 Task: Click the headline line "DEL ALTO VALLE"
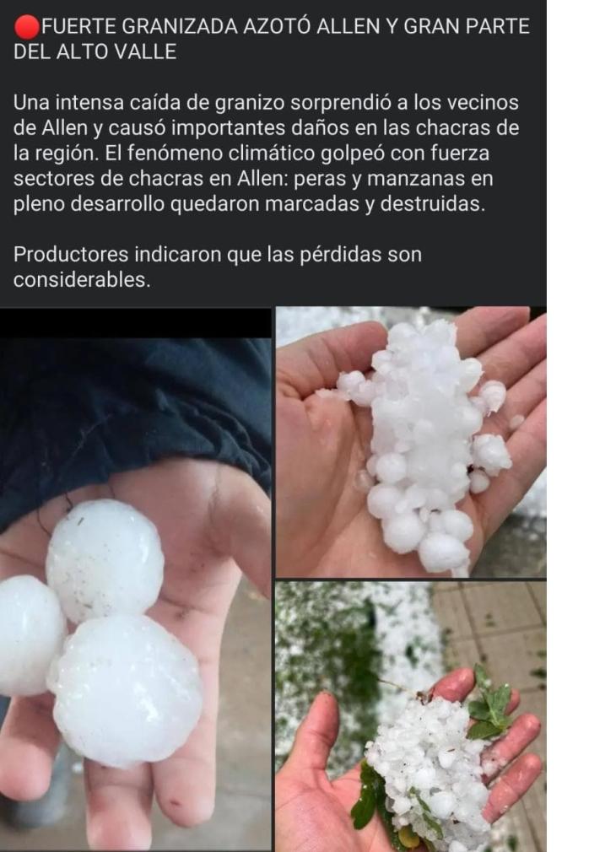[95, 51]
